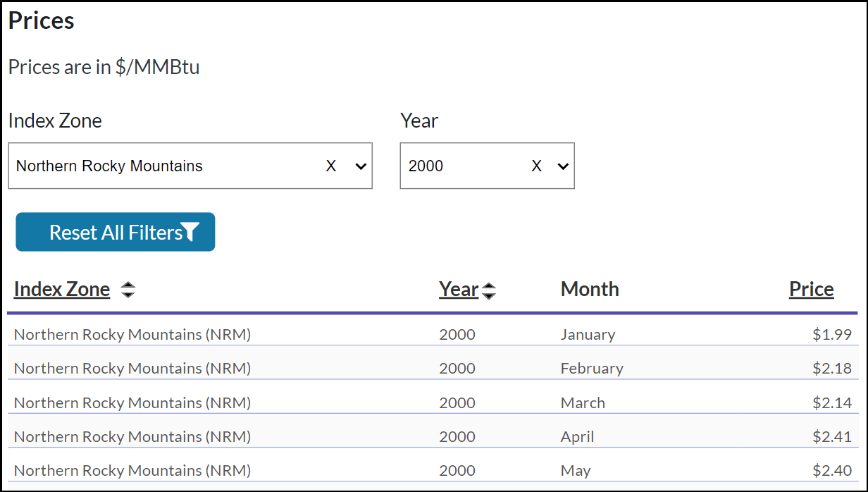The image size is (868, 492).
Task: Click the Month column header
Action: (590, 290)
